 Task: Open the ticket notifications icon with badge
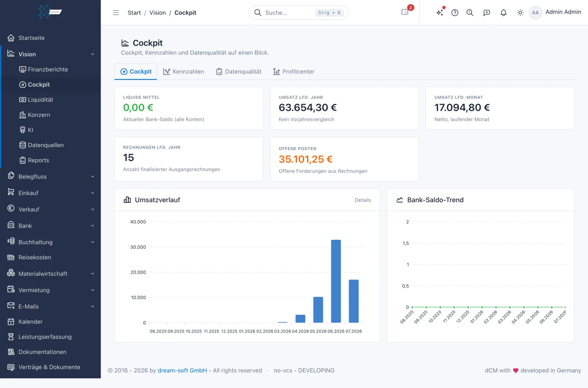click(405, 12)
